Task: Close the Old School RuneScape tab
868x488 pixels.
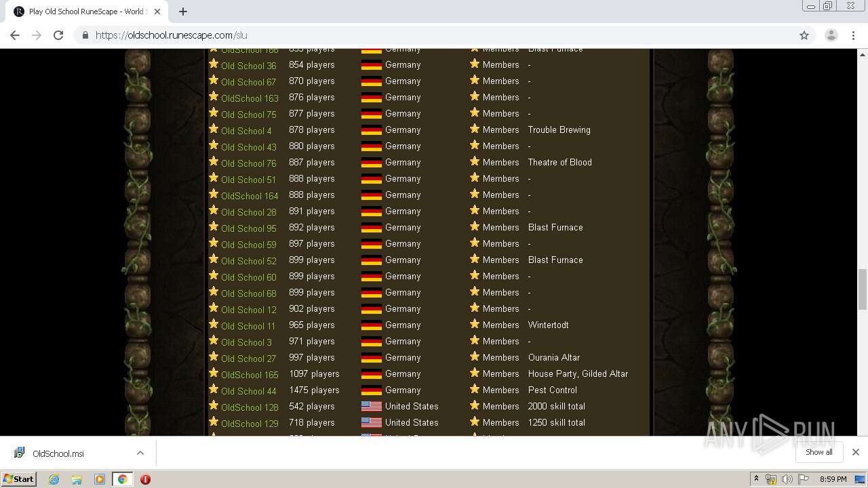Action: pyautogui.click(x=157, y=12)
